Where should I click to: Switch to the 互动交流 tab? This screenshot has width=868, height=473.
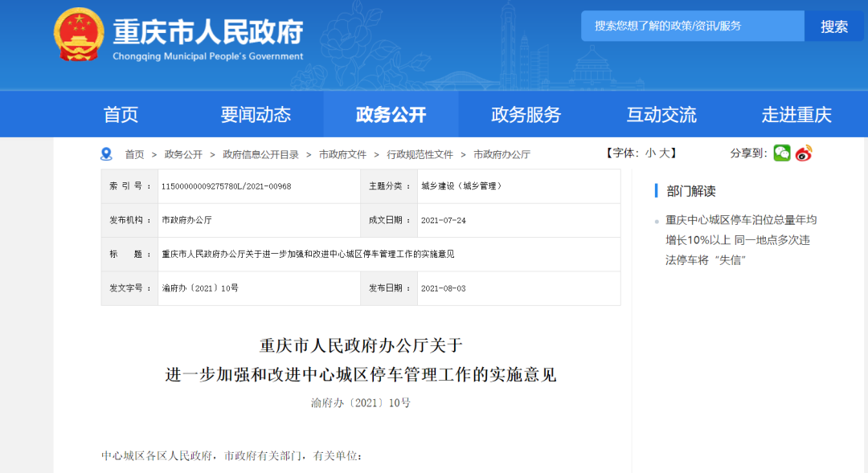661,114
